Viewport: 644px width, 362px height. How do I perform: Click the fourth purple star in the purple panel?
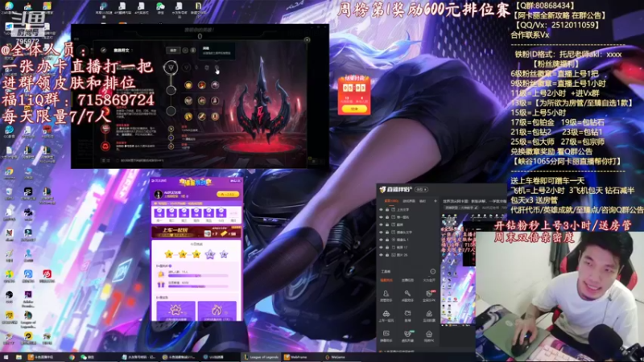click(x=210, y=254)
